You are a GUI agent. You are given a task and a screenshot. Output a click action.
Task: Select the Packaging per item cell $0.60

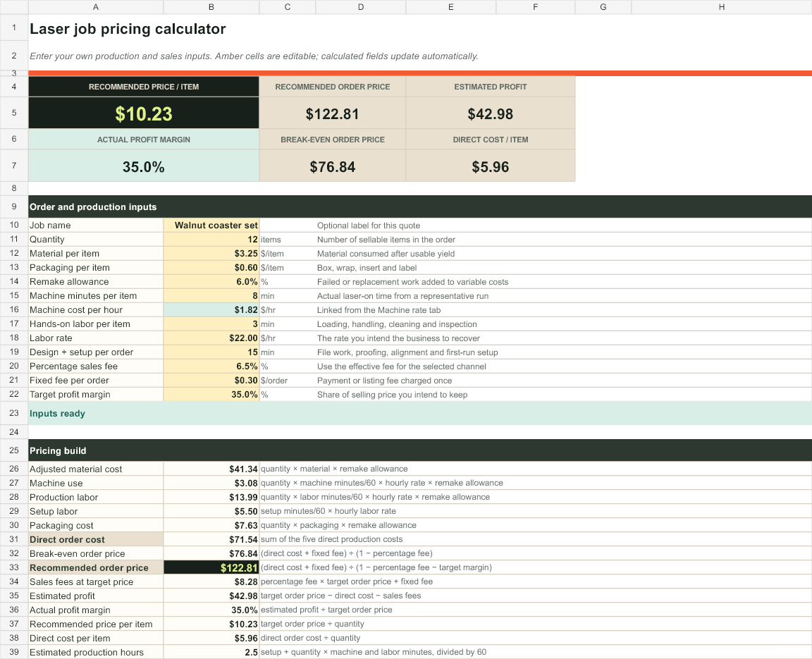point(211,267)
